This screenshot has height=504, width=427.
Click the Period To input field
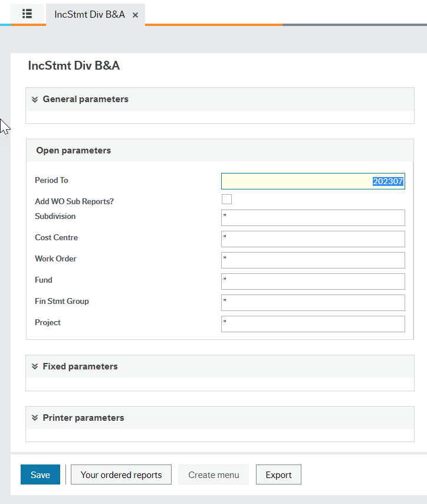pos(313,181)
